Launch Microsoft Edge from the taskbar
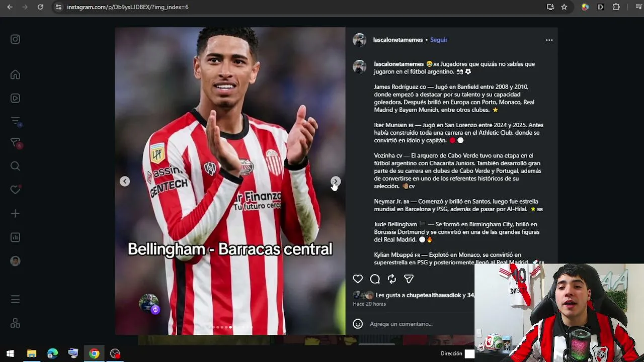The width and height of the screenshot is (644, 362). pos(52,353)
